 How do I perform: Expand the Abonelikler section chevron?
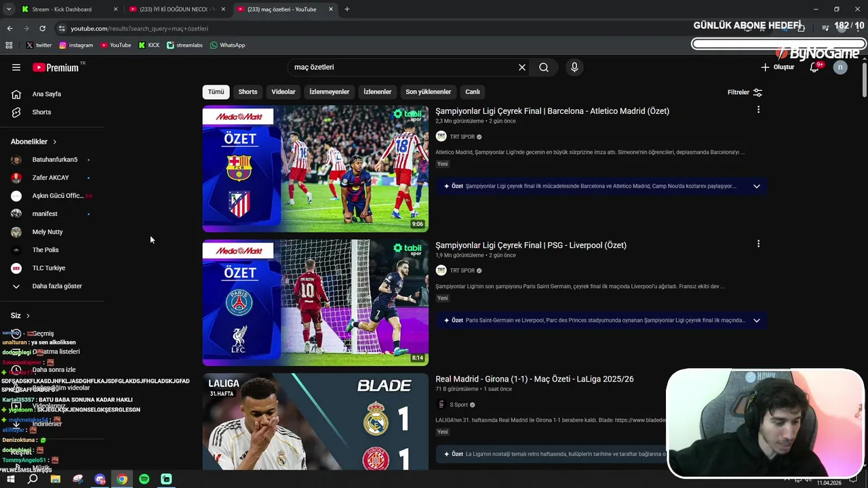click(x=54, y=142)
